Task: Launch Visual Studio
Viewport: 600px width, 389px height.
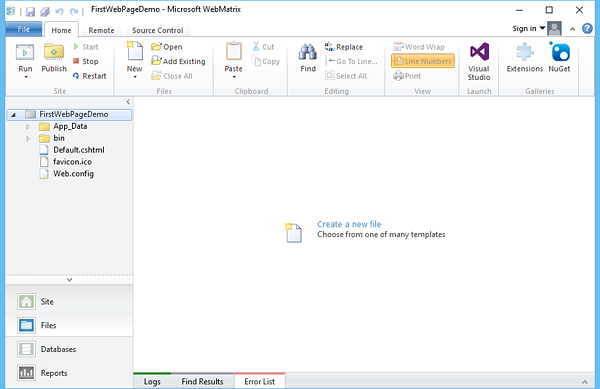Action: pyautogui.click(x=479, y=61)
